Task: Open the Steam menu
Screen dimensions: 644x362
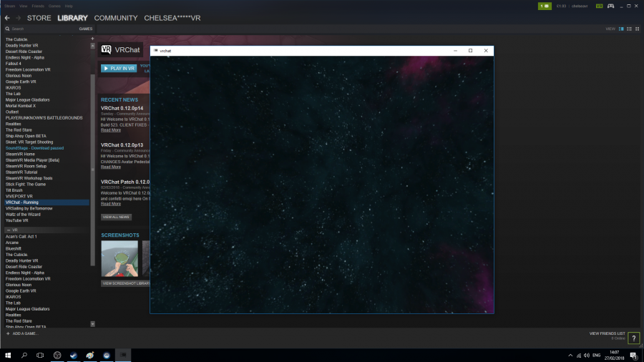Action: [x=9, y=6]
